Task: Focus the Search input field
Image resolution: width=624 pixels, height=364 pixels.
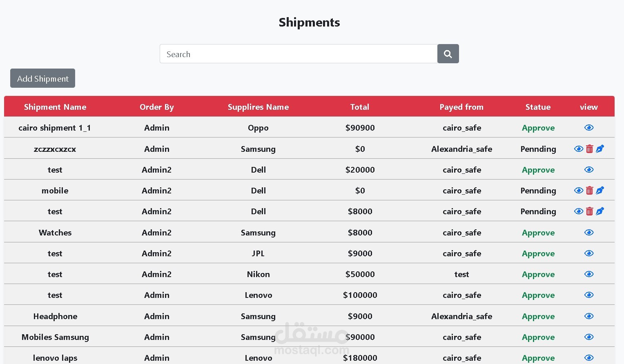Action: pyautogui.click(x=299, y=54)
